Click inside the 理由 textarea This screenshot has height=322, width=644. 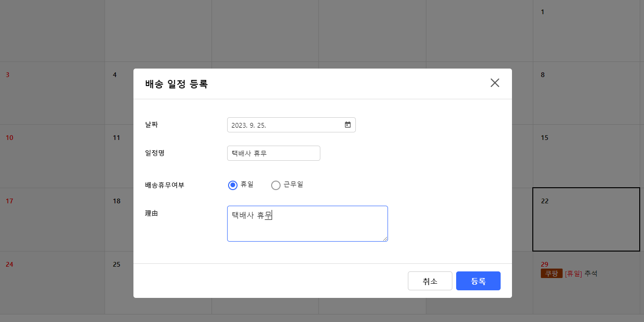308,224
